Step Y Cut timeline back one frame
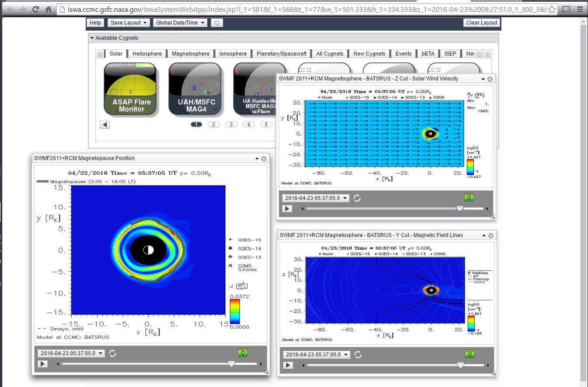The image size is (588, 387). (302, 366)
